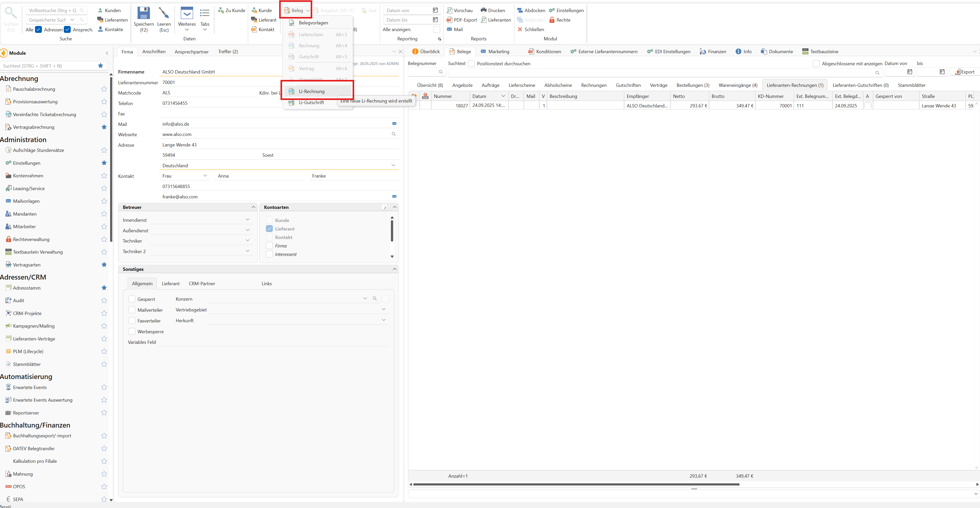The image size is (980, 508).
Task: Star the Pauschalabrechnung module as favorite
Action: click(x=104, y=89)
